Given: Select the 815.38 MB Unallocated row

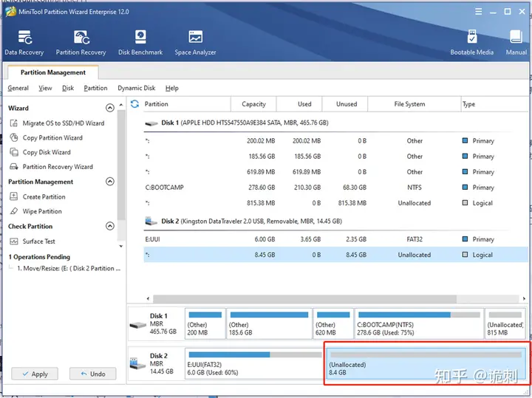Looking at the screenshot, I should 335,203.
